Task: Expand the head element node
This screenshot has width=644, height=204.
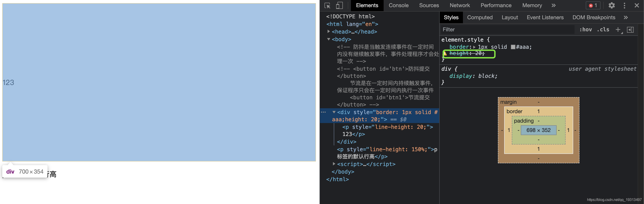Action: click(x=329, y=32)
